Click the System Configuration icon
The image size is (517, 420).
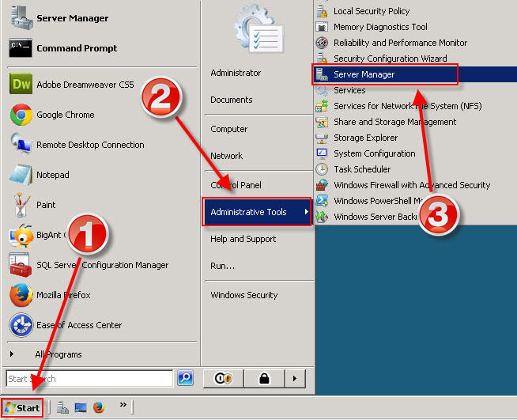click(x=322, y=153)
